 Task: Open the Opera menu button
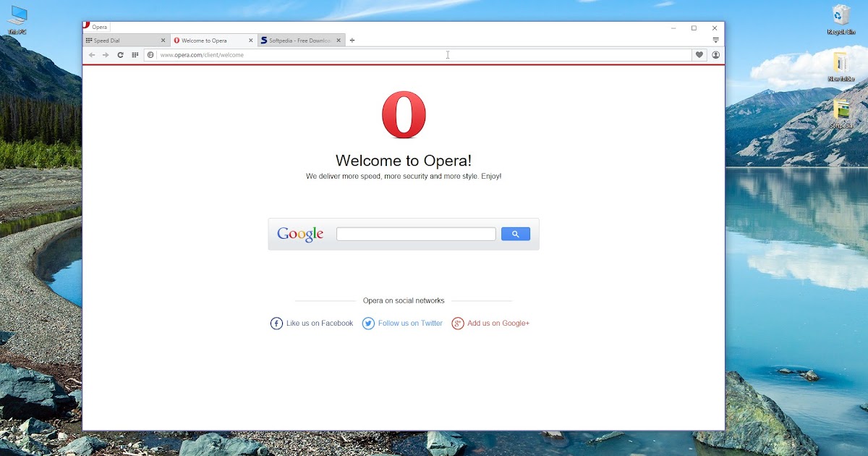click(x=95, y=27)
